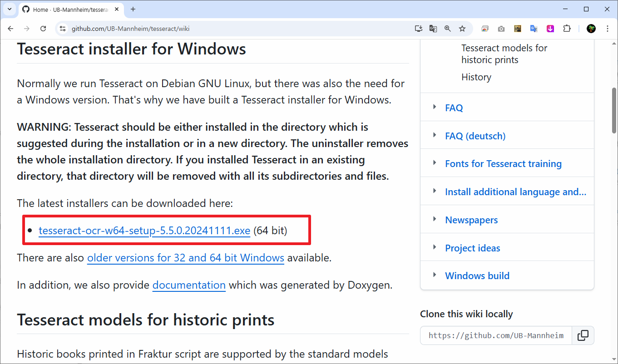
Task: Go forward to next page
Action: point(27,29)
